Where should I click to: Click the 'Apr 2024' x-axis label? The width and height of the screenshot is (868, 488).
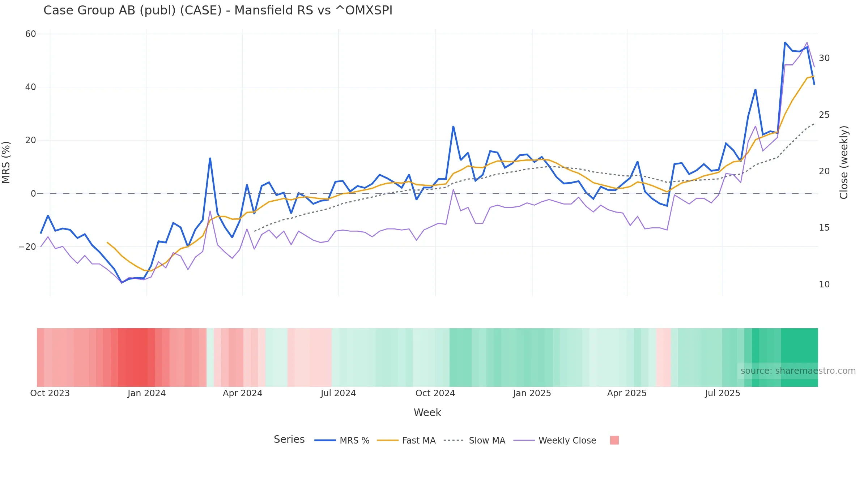[243, 393]
